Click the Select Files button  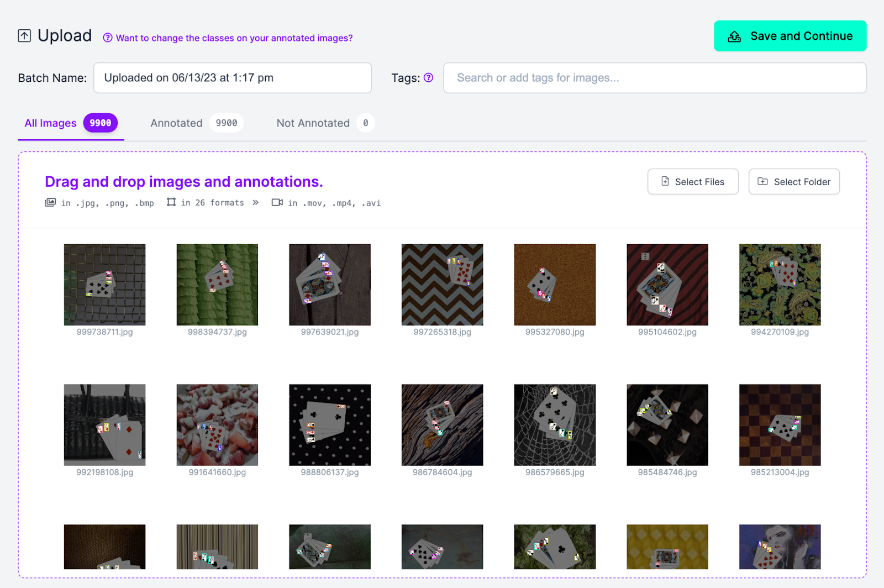click(693, 182)
